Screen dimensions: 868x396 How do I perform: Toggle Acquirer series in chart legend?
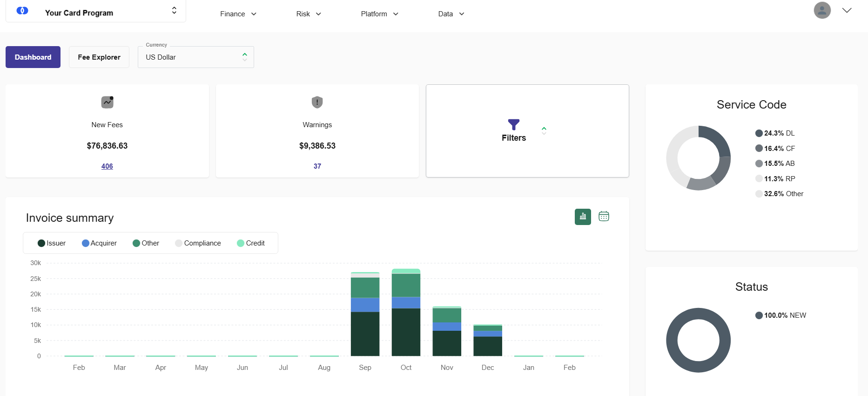tap(99, 243)
